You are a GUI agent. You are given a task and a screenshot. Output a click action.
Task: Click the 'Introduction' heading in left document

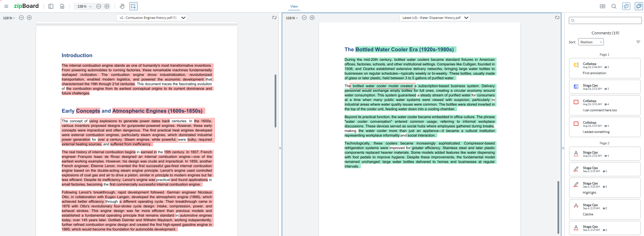[77, 55]
